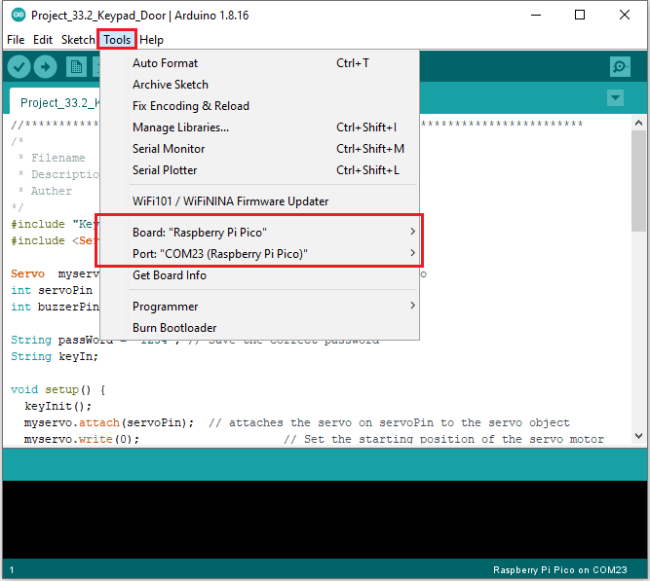Click the 'myservo.write(0);' line
The image size is (650, 582).
coord(82,439)
